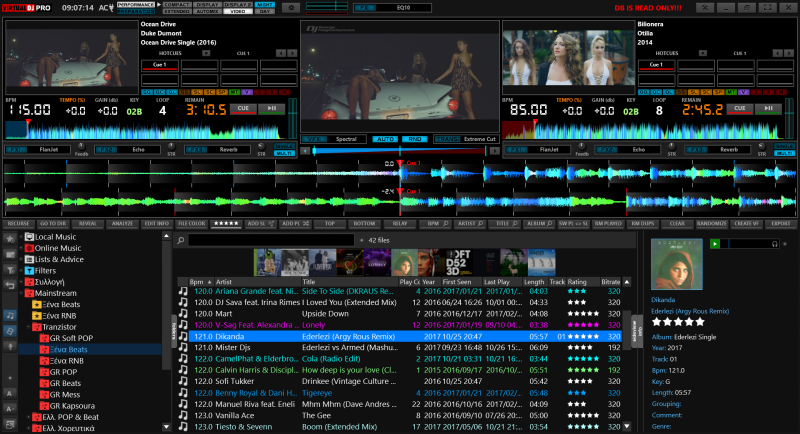Expand the Ελλ. POP & Beat folder
Image resolution: width=800 pixels, height=434 pixels.
pyautogui.click(x=29, y=417)
